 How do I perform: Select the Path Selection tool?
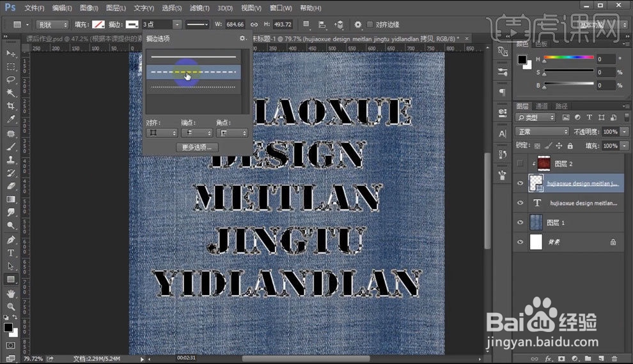pyautogui.click(x=11, y=266)
